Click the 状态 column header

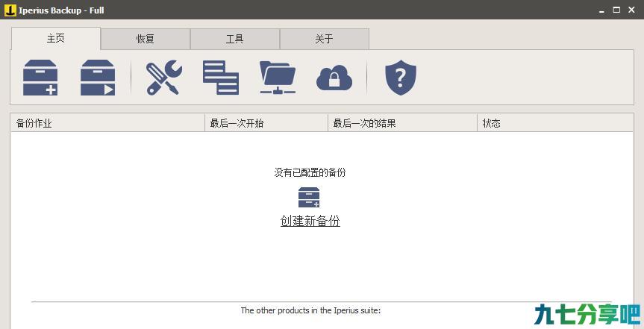[x=555, y=123]
